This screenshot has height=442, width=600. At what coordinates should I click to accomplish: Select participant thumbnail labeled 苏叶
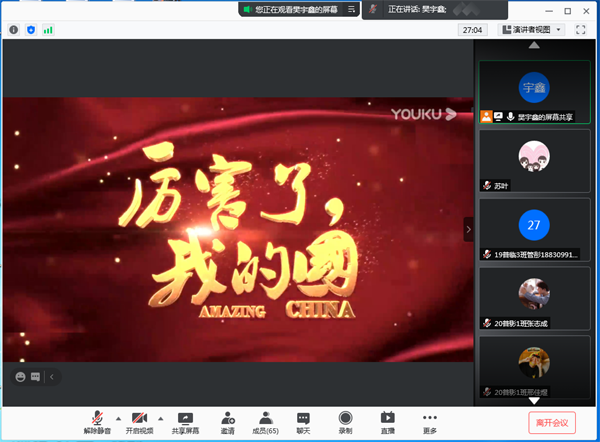533,160
